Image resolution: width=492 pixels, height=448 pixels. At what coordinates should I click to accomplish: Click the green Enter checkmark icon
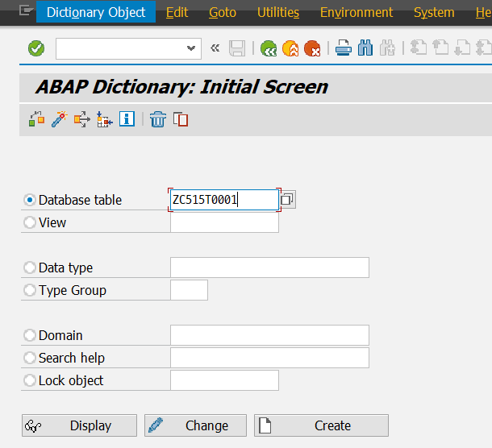36,48
